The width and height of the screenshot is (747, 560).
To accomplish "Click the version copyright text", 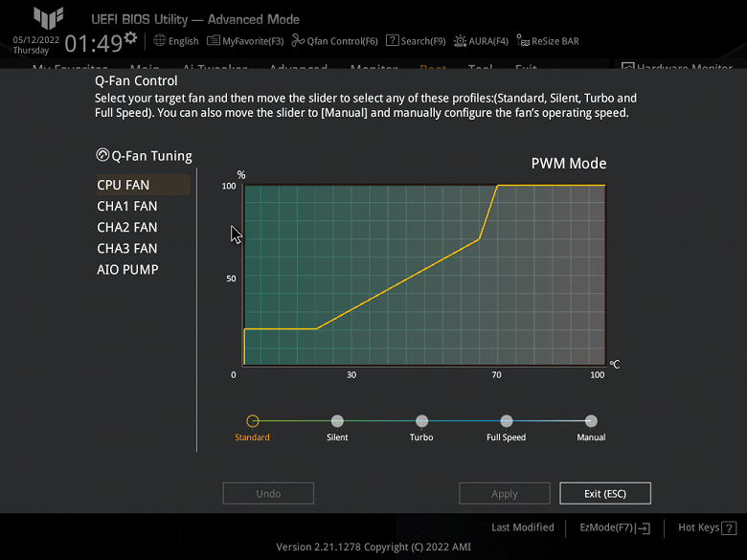I will coord(373,548).
